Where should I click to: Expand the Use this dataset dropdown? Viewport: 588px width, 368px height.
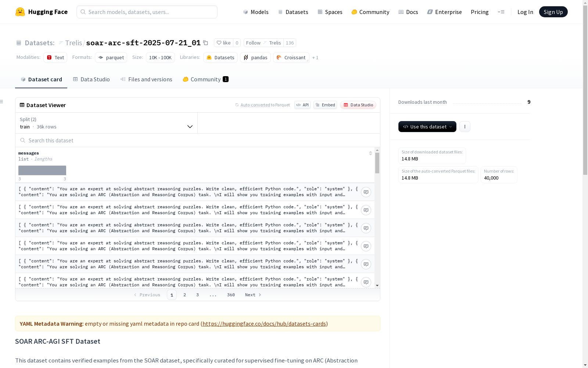[427, 127]
